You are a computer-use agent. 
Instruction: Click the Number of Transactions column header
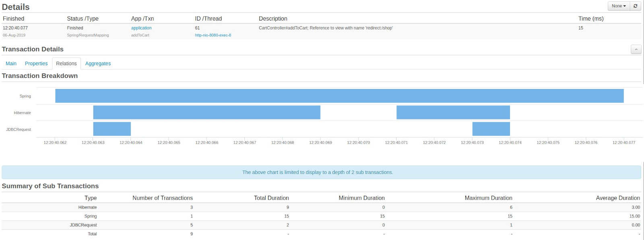click(x=163, y=198)
